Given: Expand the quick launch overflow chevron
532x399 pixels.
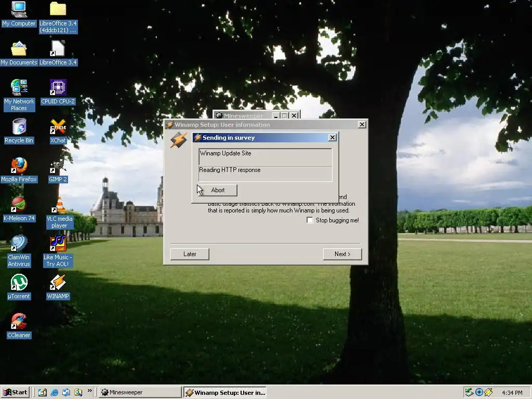Looking at the screenshot, I should click(89, 391).
